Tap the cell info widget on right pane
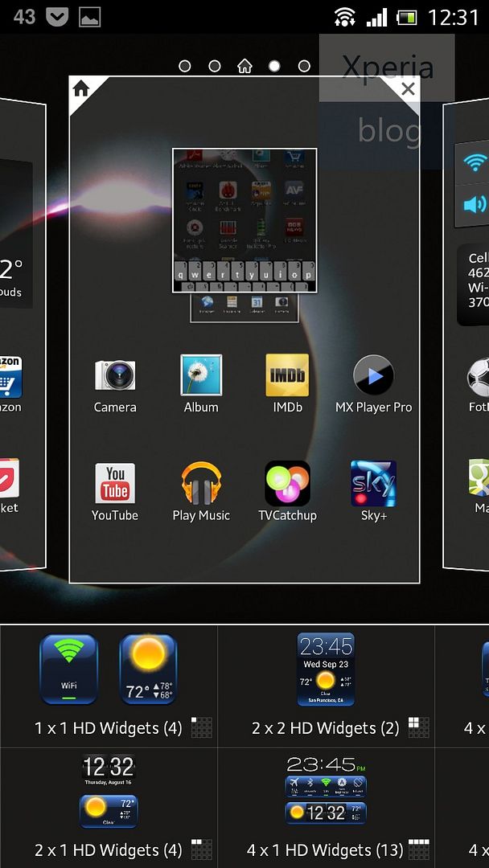489x868 pixels. [474, 285]
